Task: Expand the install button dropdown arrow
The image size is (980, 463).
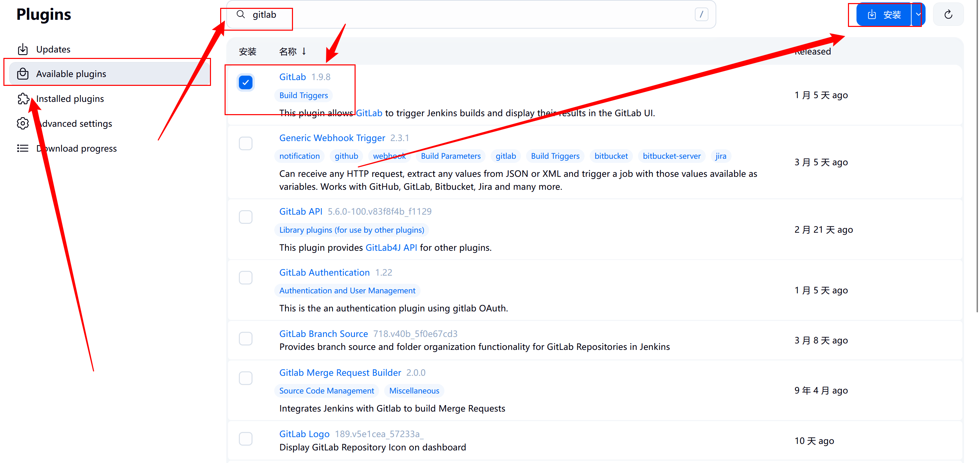Action: coord(918,15)
